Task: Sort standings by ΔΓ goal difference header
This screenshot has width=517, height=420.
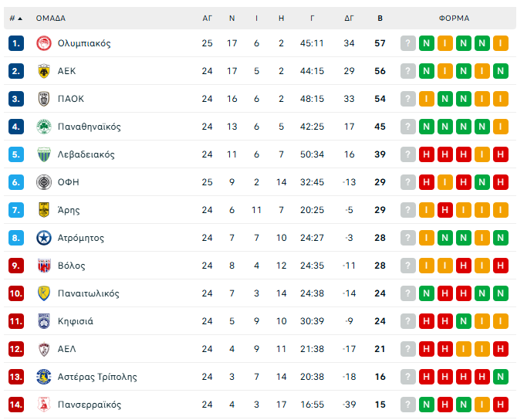Action: point(349,18)
